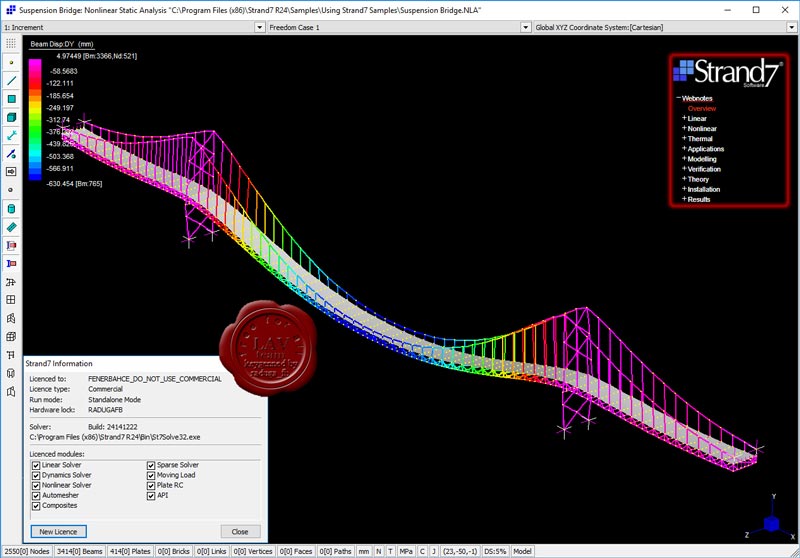This screenshot has width=800, height=558.
Task: Toggle the Linear Solver checkbox
Action: point(37,465)
